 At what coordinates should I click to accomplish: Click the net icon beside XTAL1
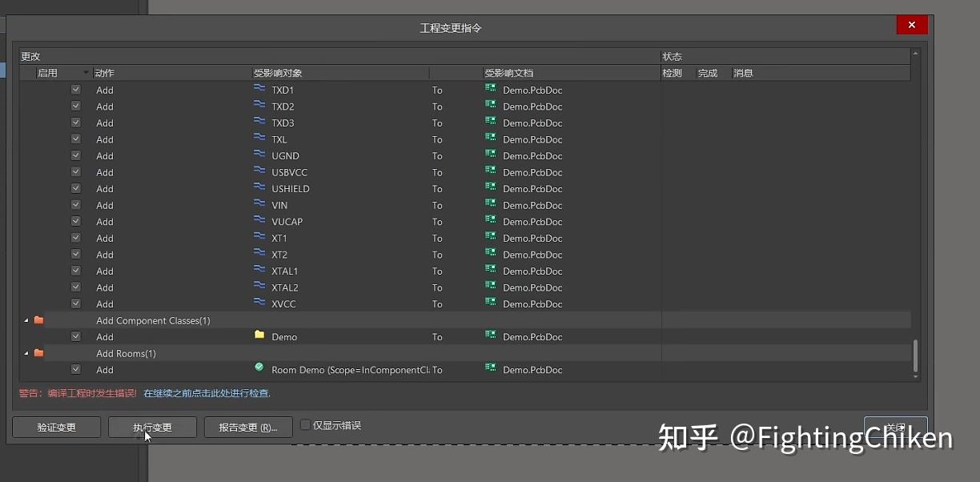[x=259, y=269]
